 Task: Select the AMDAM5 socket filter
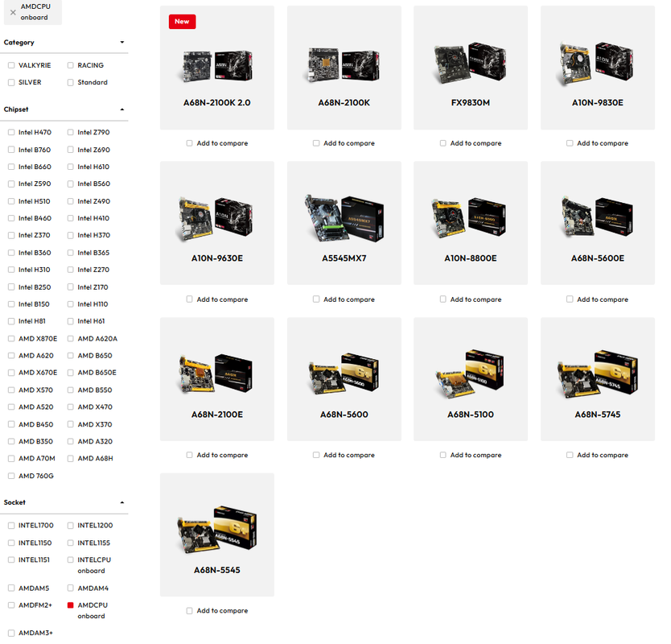point(11,588)
